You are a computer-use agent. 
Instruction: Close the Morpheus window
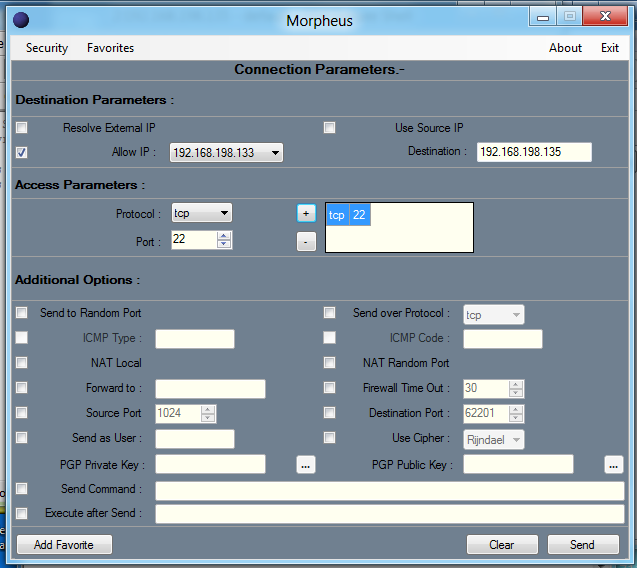click(x=605, y=17)
